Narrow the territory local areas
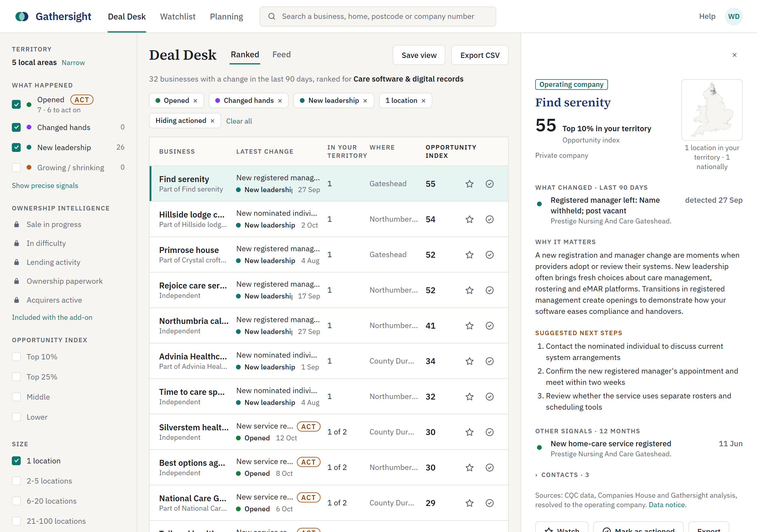757x532 pixels. coord(73,63)
